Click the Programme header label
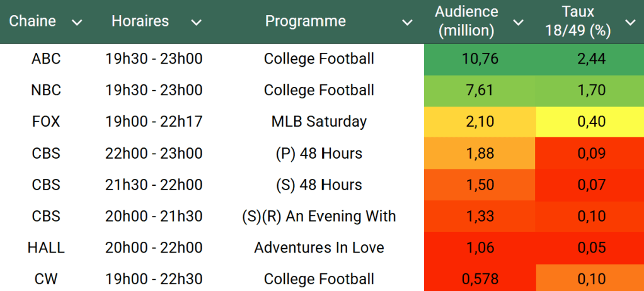 click(305, 21)
